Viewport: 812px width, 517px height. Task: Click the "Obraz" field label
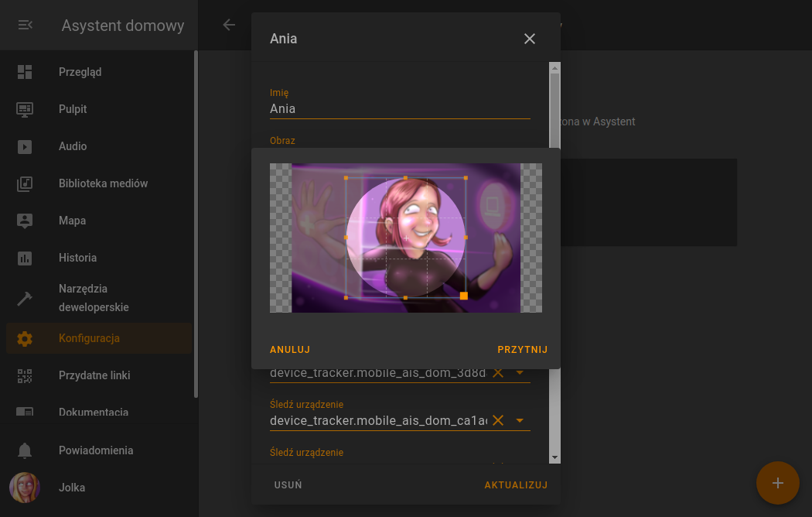tap(282, 140)
